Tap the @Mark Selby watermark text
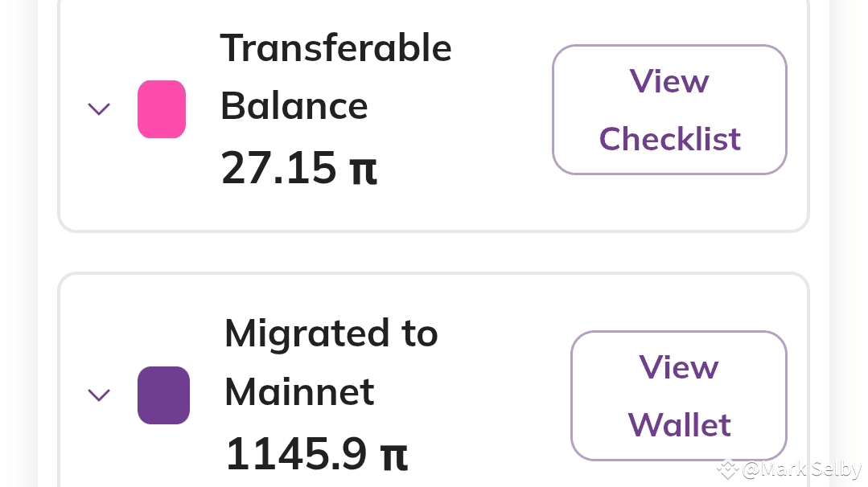Viewport: 868px width, 487px height. click(801, 469)
